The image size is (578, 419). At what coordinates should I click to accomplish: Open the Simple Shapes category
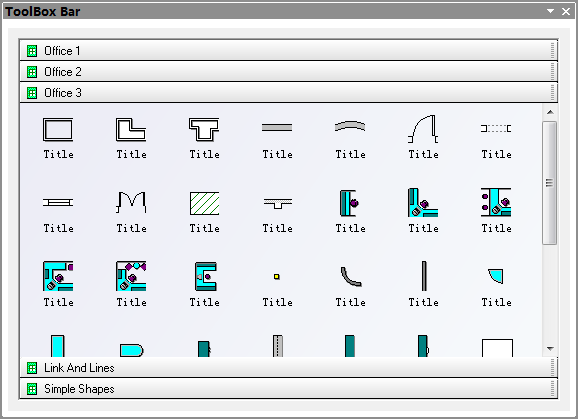289,388
